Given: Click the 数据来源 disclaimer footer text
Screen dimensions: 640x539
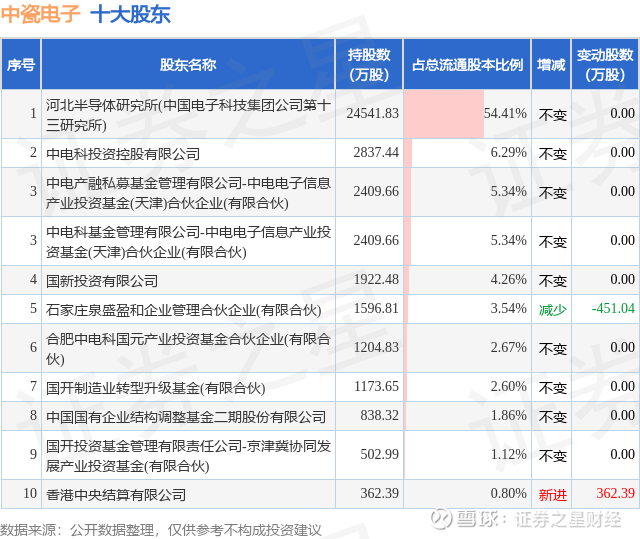Looking at the screenshot, I should point(161,530).
